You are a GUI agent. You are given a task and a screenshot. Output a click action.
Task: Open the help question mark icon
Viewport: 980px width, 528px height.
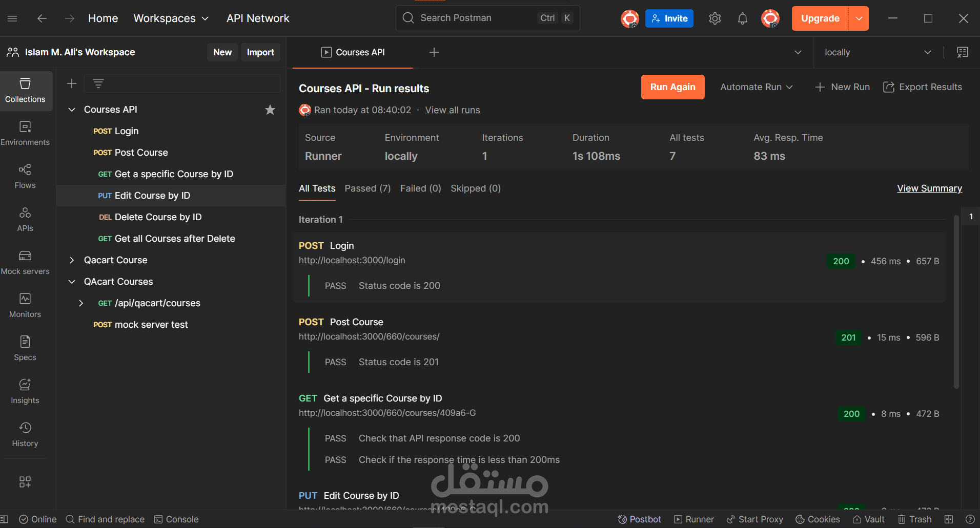tap(970, 519)
